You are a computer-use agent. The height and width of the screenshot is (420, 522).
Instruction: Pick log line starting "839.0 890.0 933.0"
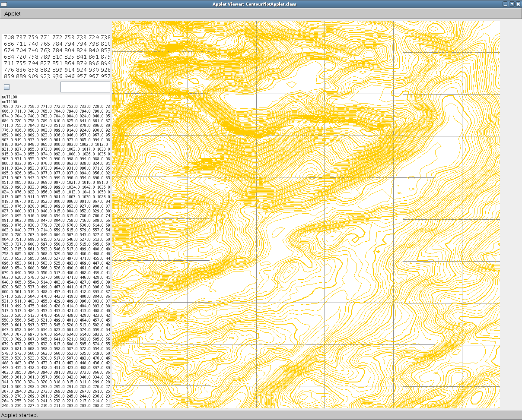pyautogui.click(x=56, y=187)
